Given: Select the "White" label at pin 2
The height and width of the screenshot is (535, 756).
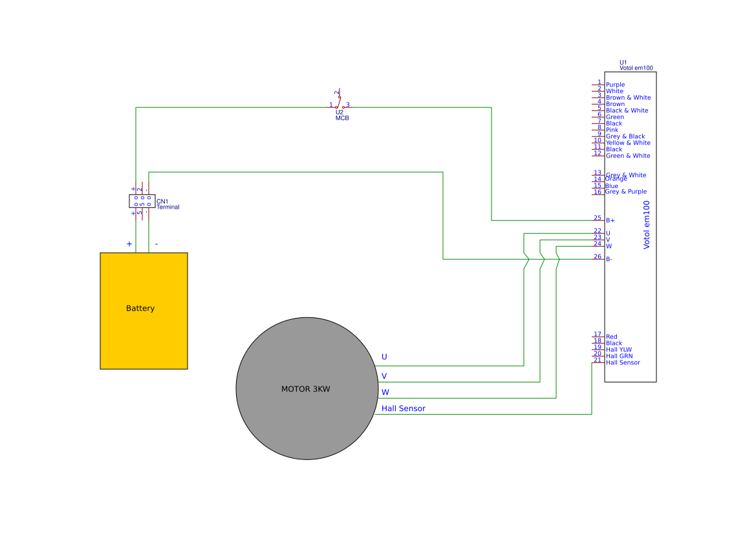Looking at the screenshot, I should (x=615, y=91).
